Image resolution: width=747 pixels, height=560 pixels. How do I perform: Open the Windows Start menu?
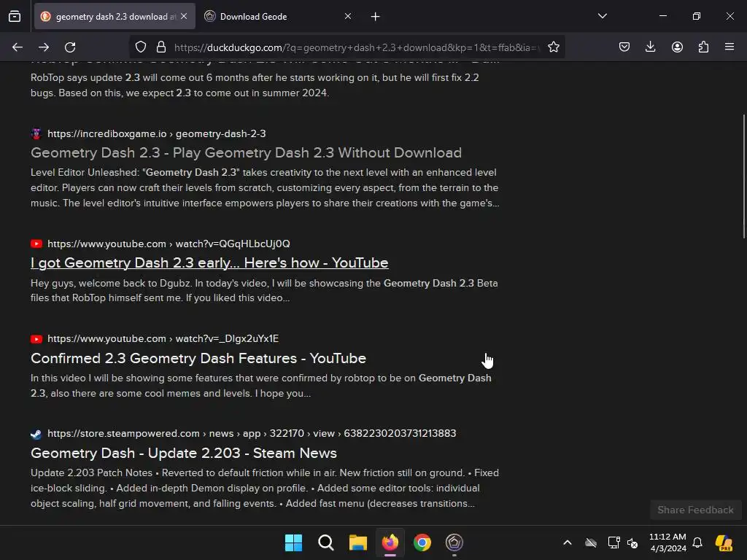[293, 542]
